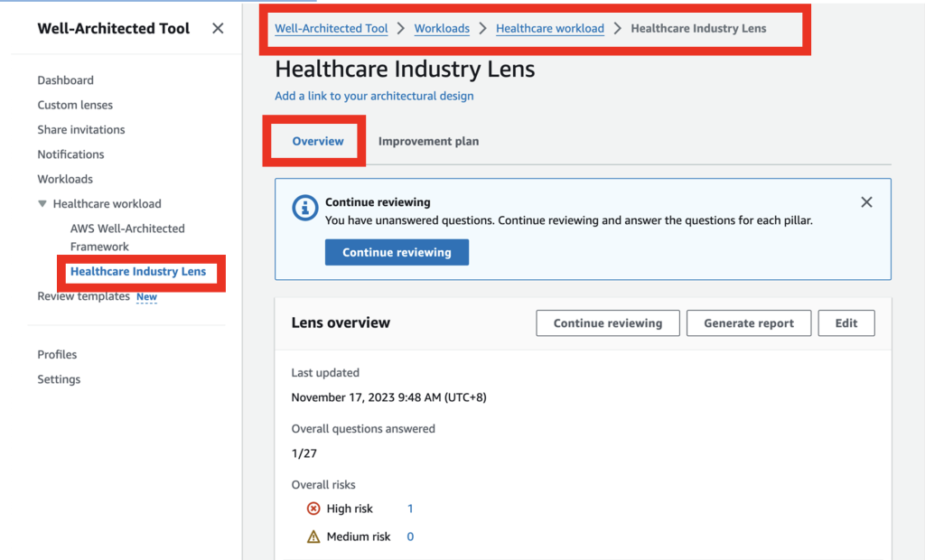925x560 pixels.
Task: Click the info icon in the Continue reviewing banner
Action: tap(305, 208)
